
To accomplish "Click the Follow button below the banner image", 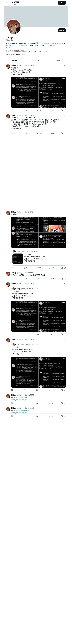I will pyautogui.click(x=62, y=30).
